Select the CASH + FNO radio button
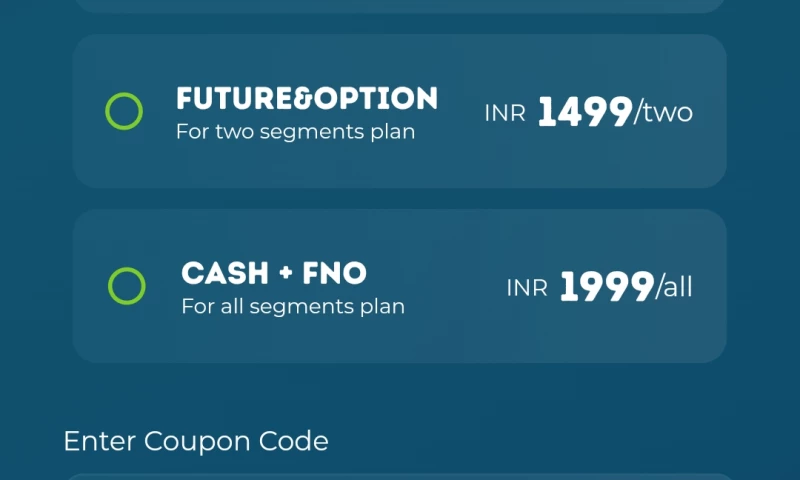 click(x=127, y=286)
